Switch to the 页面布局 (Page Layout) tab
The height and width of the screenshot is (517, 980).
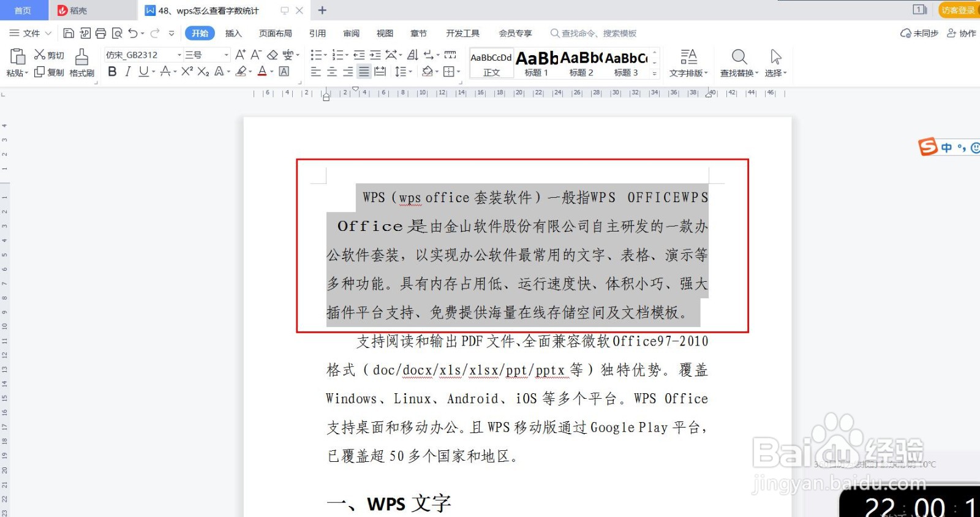click(276, 33)
